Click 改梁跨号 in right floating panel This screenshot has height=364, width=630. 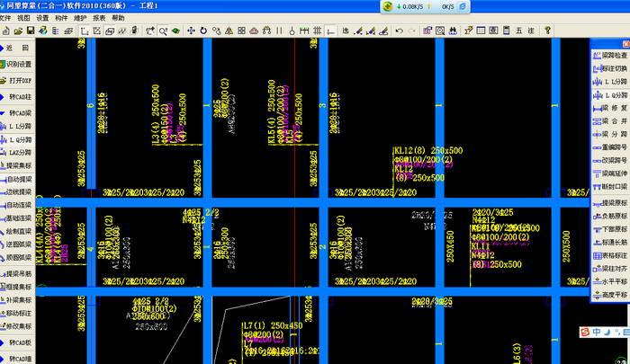click(x=610, y=160)
